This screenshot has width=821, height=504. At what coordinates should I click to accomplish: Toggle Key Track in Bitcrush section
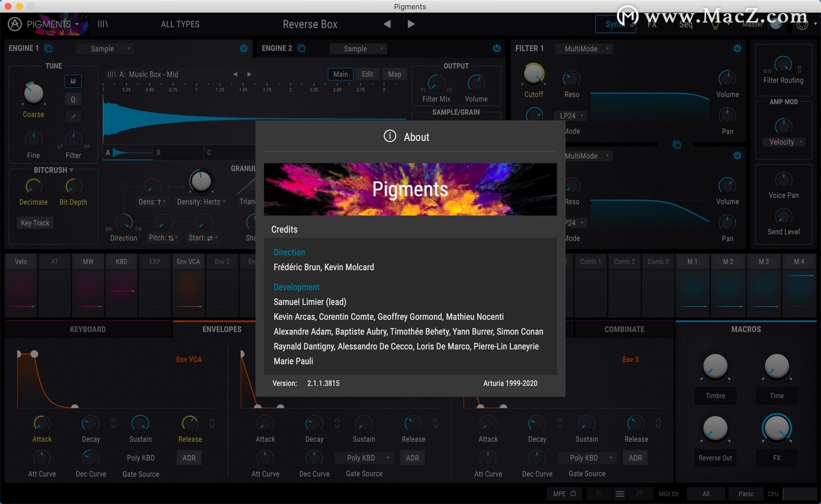point(35,223)
